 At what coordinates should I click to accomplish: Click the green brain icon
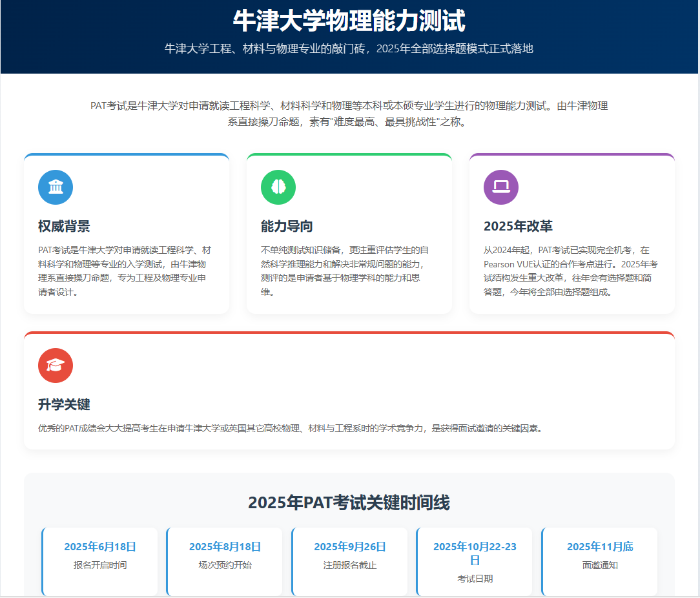coord(278,187)
